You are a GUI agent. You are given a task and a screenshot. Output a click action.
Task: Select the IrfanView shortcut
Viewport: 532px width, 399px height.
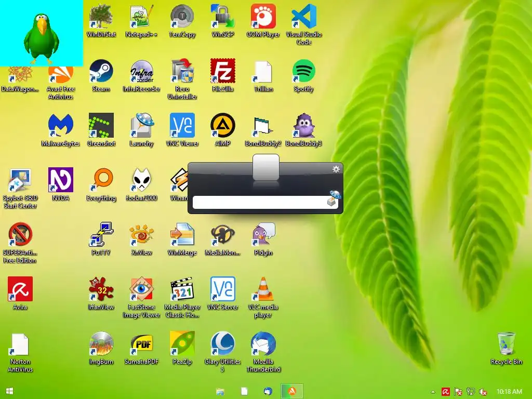click(101, 294)
